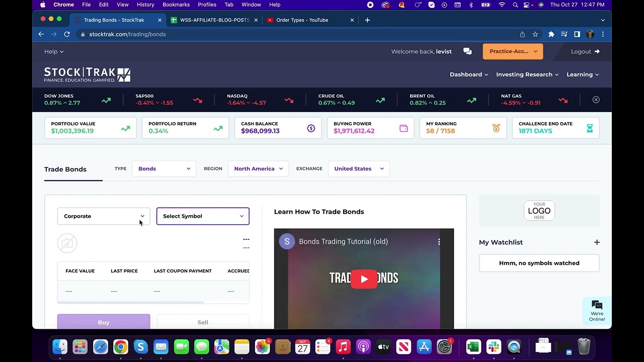Open the YouTube video options menu

click(439, 241)
